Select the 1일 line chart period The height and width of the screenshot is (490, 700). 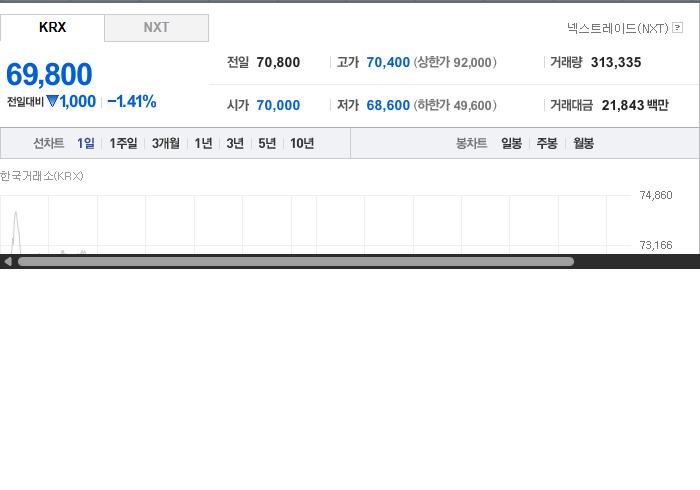click(86, 143)
